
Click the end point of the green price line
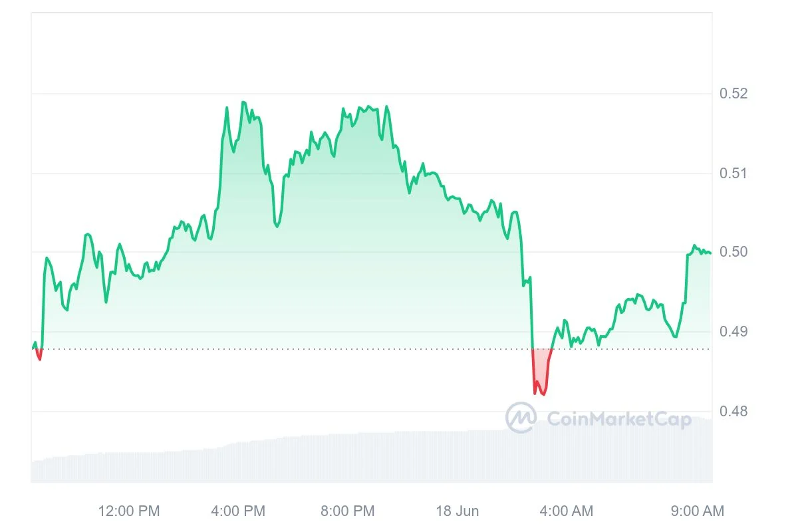tap(710, 253)
